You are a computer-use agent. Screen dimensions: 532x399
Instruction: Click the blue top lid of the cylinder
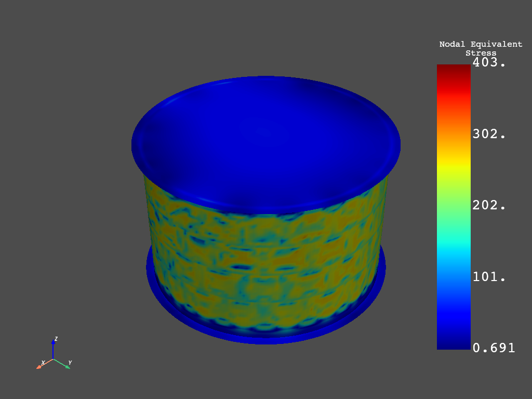click(x=265, y=145)
